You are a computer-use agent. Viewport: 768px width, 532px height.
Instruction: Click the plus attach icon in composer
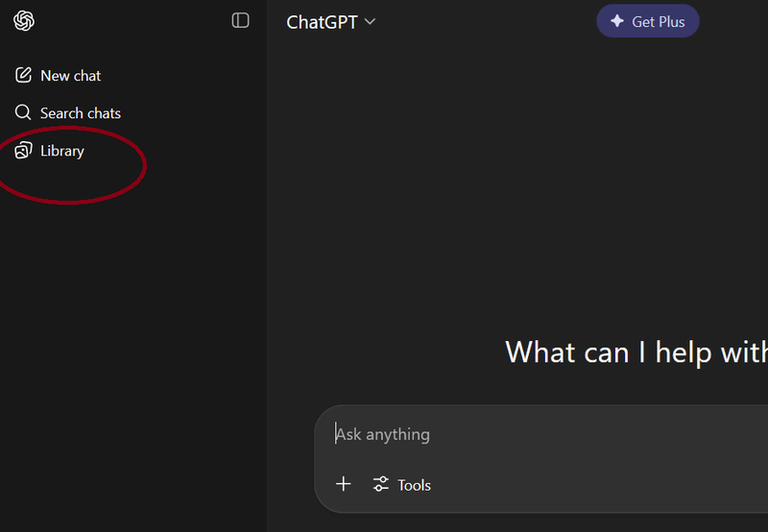tap(344, 484)
